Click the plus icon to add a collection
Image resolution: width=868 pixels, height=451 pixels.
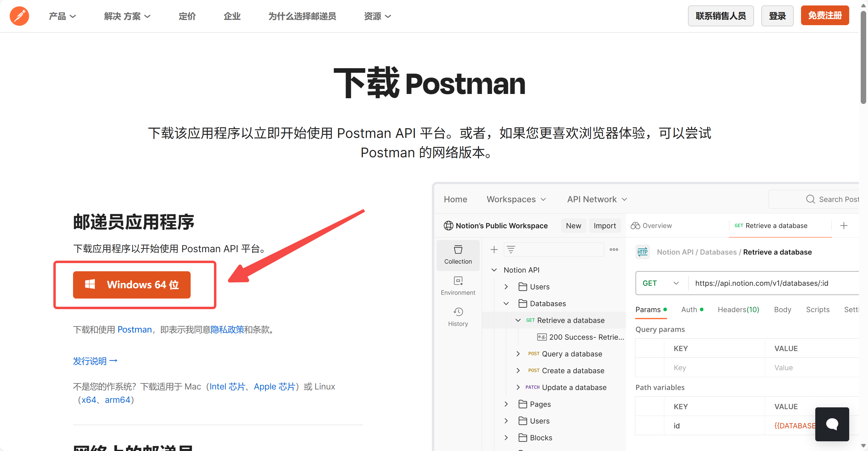pos(494,249)
